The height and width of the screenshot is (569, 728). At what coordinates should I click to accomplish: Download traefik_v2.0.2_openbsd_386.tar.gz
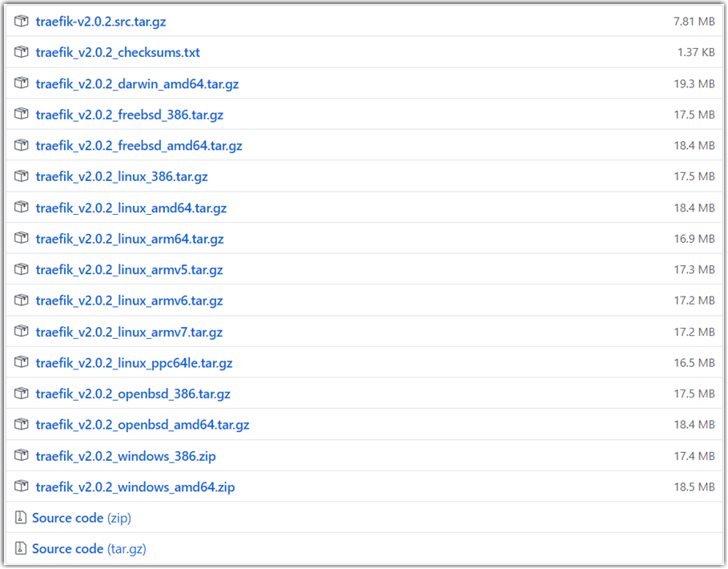[x=133, y=393]
